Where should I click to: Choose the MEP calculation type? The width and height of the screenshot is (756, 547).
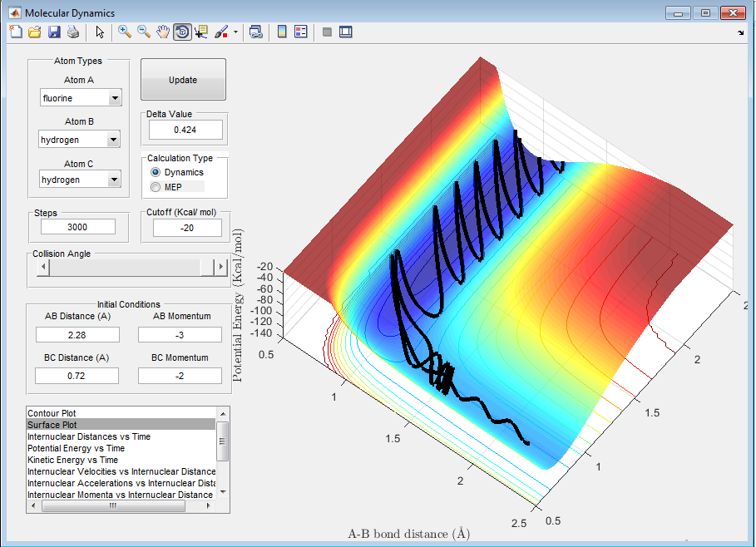[x=156, y=187]
